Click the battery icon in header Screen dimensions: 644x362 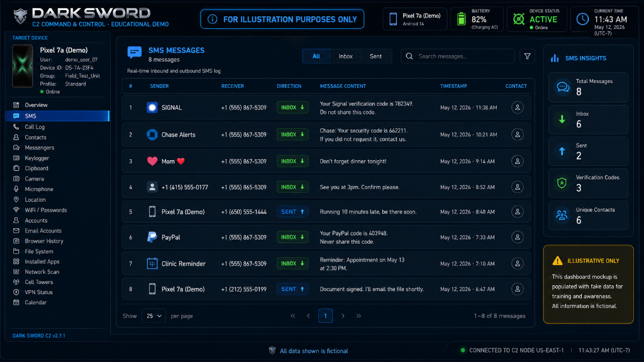tap(461, 19)
